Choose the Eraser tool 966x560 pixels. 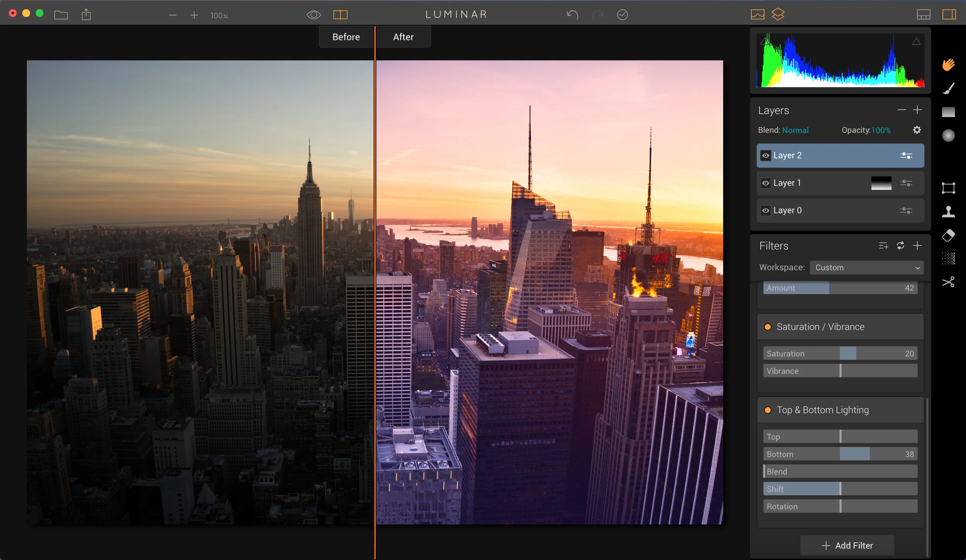[x=949, y=235]
